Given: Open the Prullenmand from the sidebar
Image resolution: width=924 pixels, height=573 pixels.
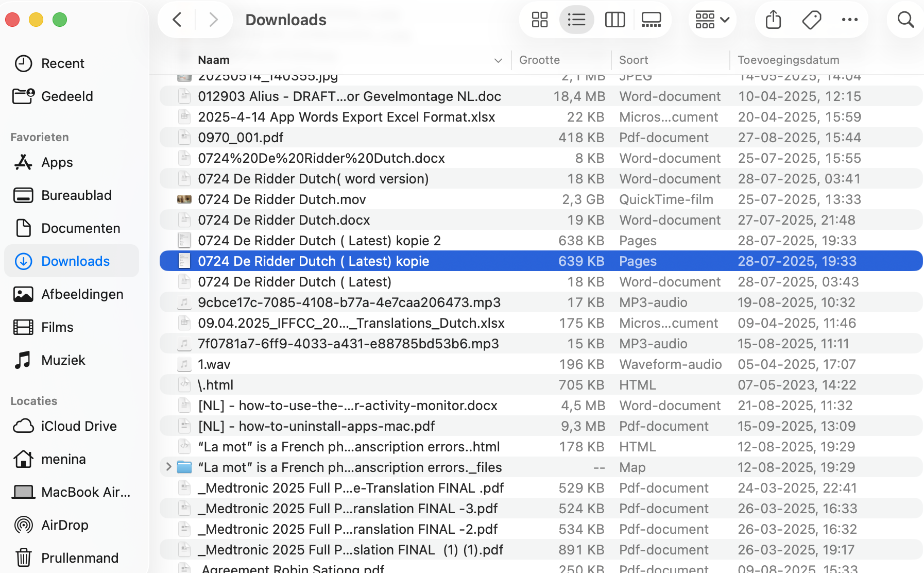Looking at the screenshot, I should click(79, 558).
